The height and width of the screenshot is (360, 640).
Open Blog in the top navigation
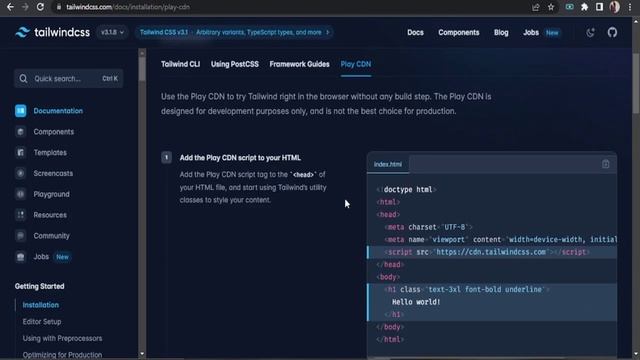coord(501,33)
